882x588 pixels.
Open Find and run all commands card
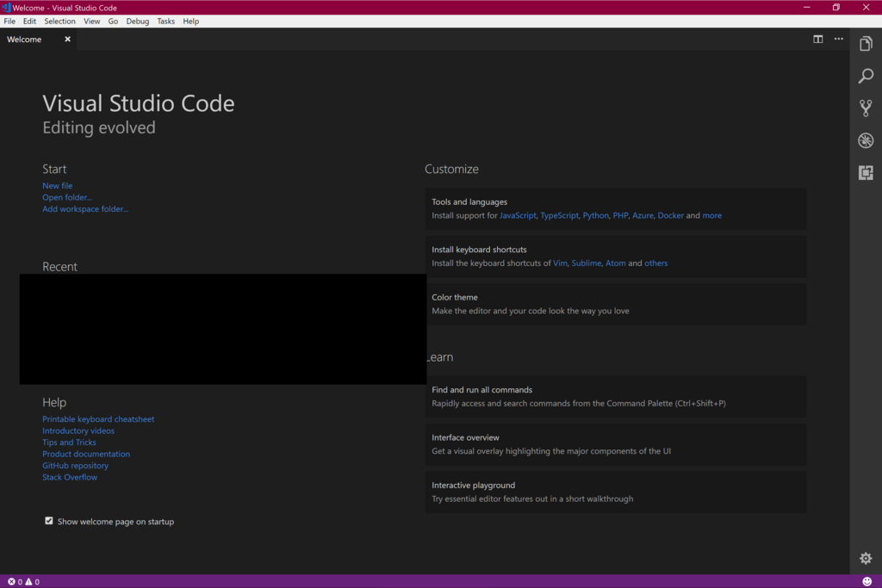pos(616,396)
